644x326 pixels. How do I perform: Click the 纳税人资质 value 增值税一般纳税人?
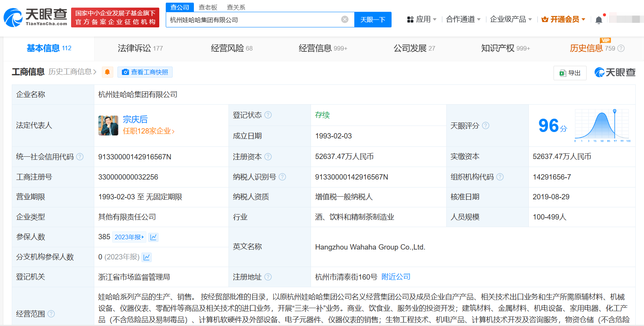(x=344, y=197)
